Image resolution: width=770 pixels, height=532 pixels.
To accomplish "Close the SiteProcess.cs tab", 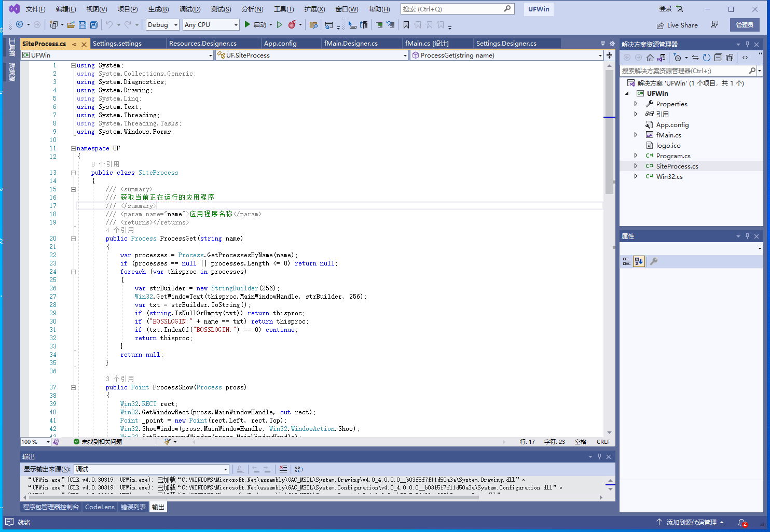I will click(x=84, y=44).
